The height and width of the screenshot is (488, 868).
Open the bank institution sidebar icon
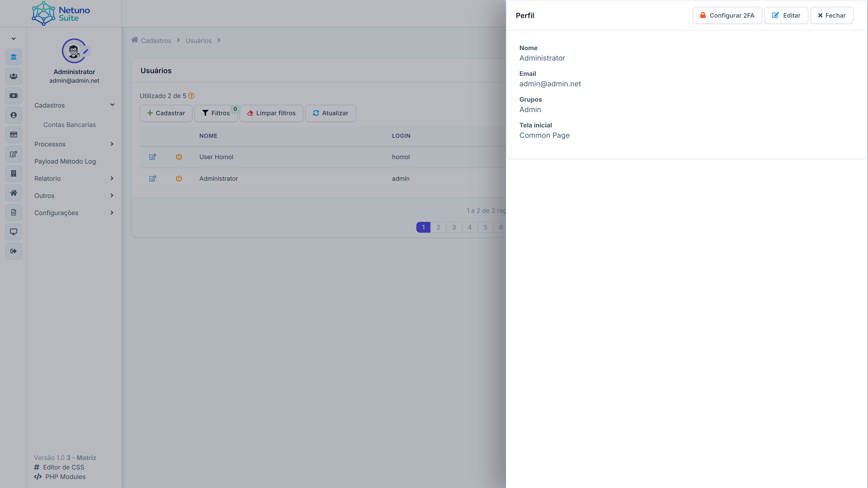(x=14, y=57)
